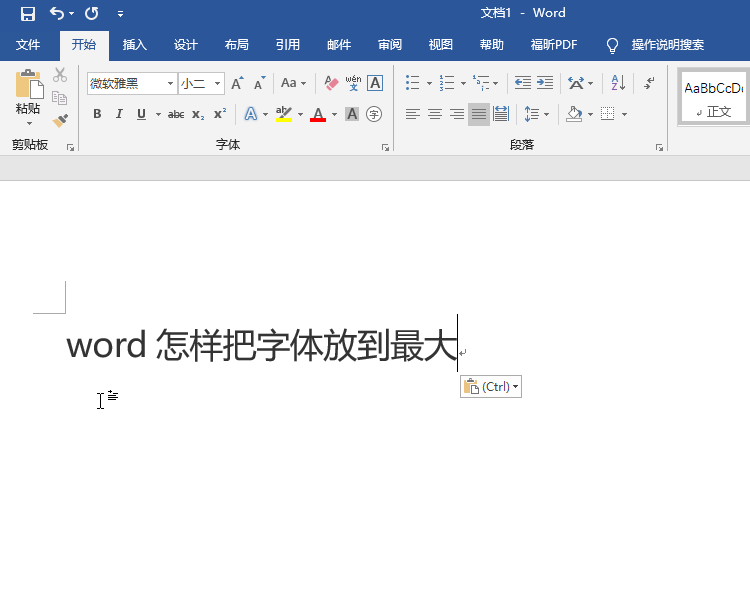Apply a bulleted list
Viewport: 750px width, 600px height.
pos(413,83)
